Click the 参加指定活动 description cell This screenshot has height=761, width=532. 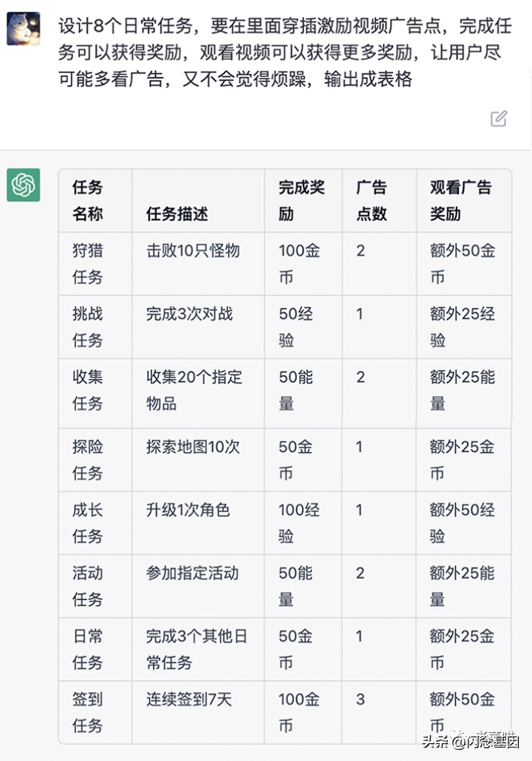pos(192,573)
